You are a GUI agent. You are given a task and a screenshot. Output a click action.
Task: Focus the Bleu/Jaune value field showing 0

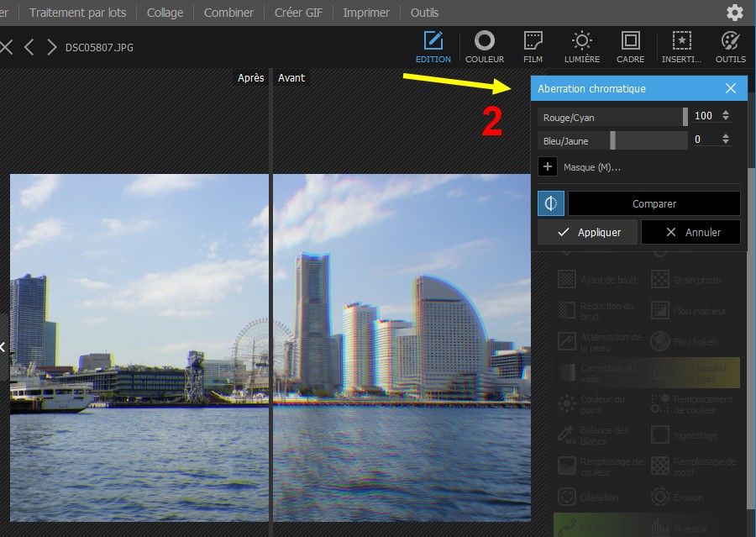[705, 140]
